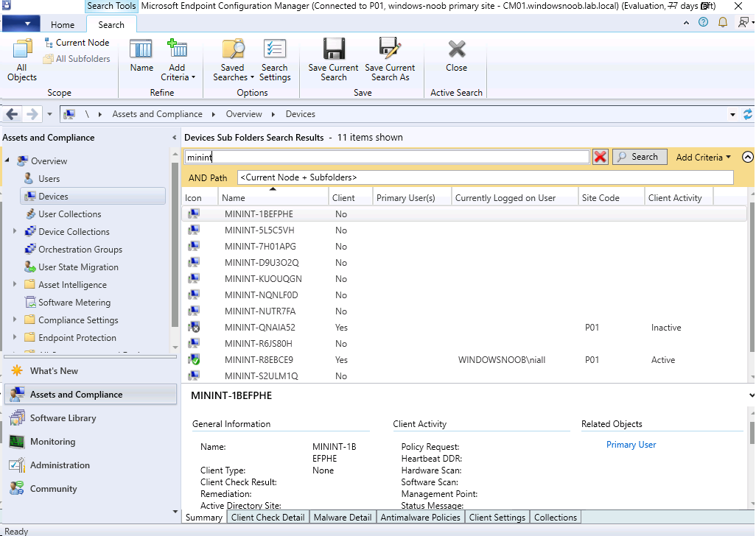Open Add Criteria ribbon button

coord(178,60)
